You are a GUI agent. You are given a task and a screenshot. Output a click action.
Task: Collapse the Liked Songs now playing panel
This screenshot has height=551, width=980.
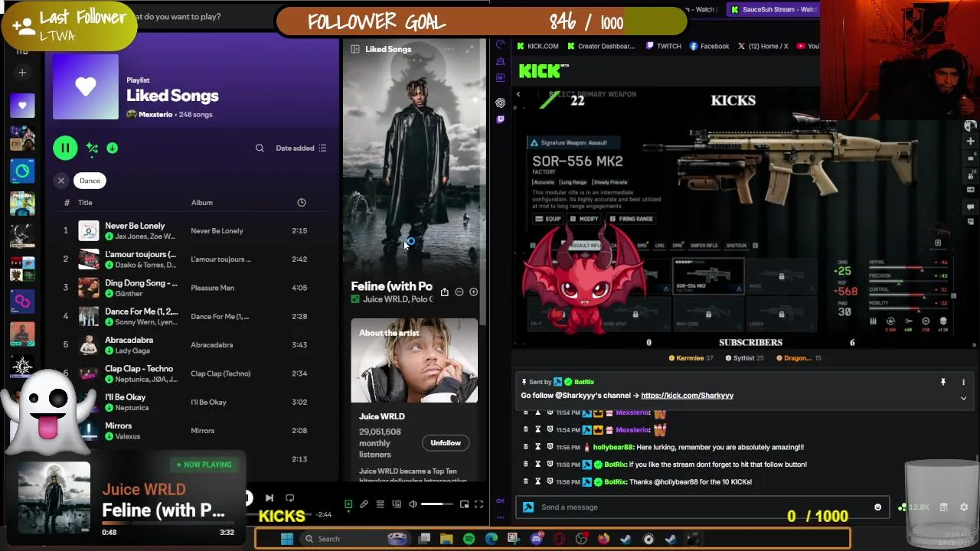click(x=355, y=49)
